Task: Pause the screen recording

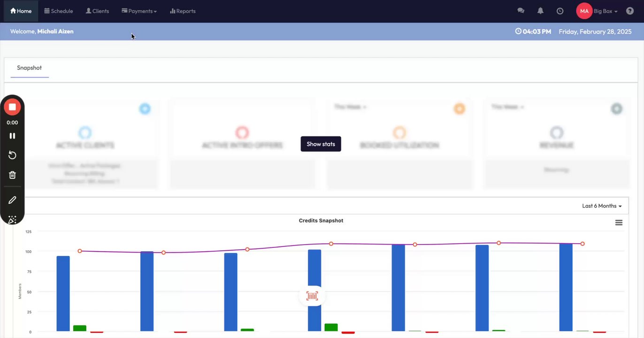Action: pos(12,136)
